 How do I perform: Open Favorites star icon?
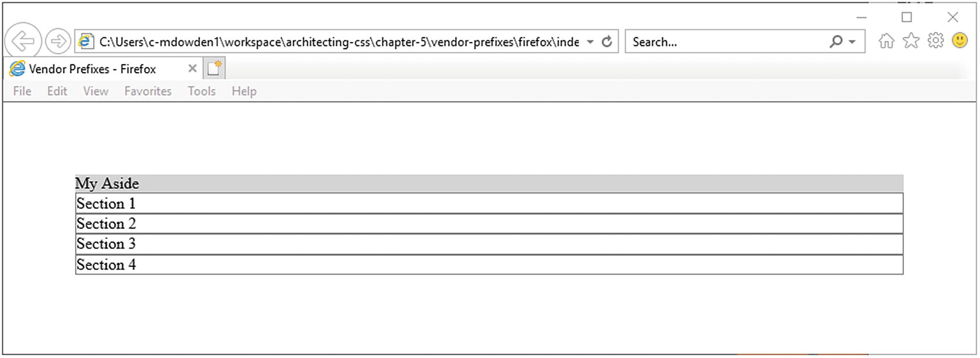[x=911, y=41]
